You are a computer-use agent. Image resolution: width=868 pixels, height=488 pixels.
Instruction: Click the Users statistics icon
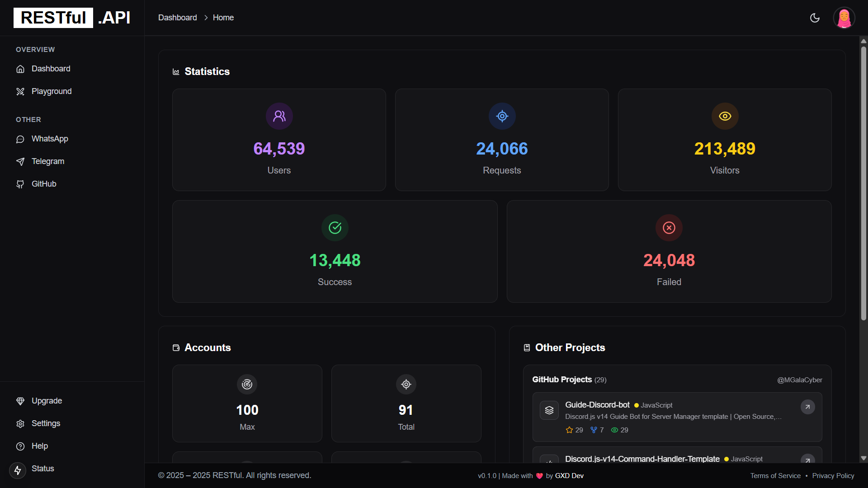[279, 116]
